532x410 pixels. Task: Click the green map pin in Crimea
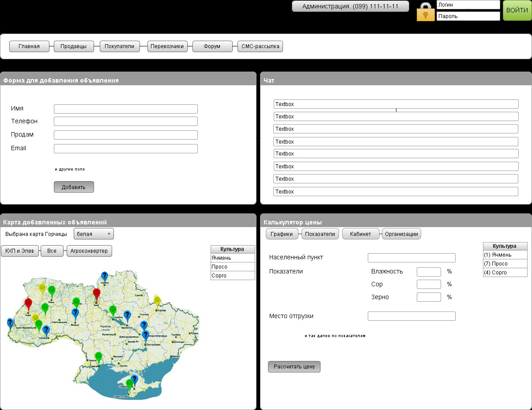pos(129,385)
